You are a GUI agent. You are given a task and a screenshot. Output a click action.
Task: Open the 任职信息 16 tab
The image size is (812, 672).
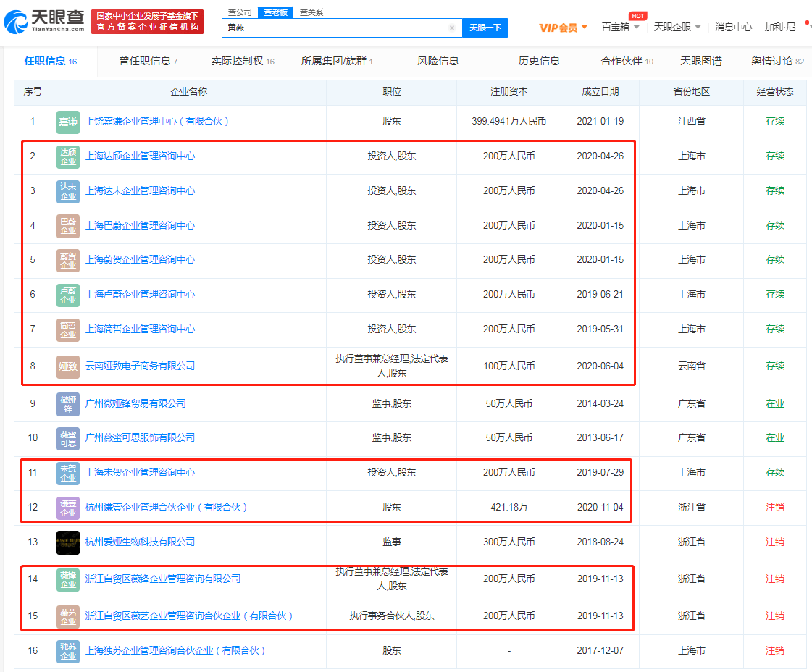click(x=50, y=62)
